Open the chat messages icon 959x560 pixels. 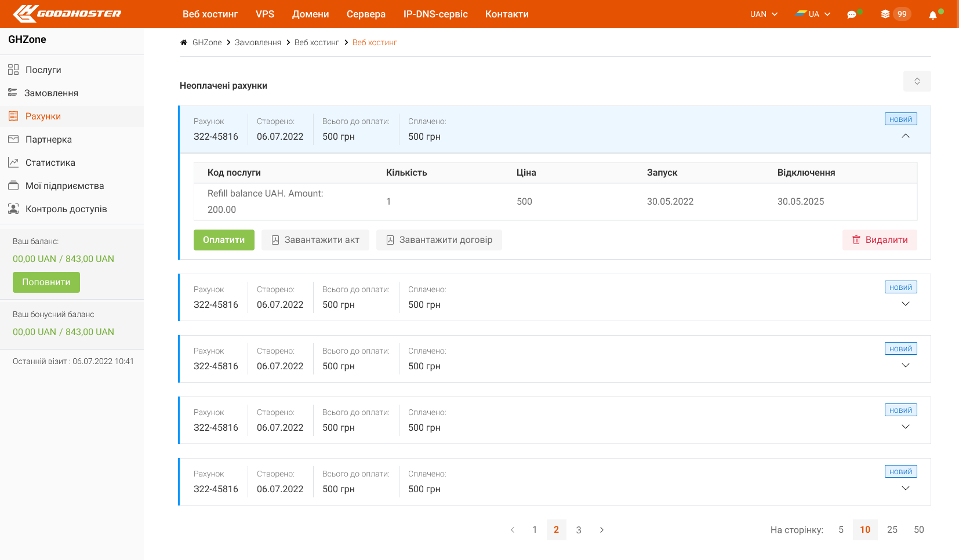pos(852,14)
